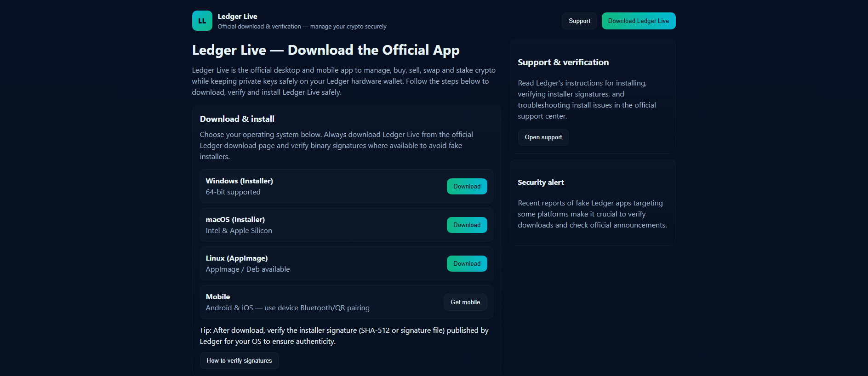This screenshot has width=868, height=376.
Task: Click the 'Android & iOS' pairing description
Action: [287, 308]
